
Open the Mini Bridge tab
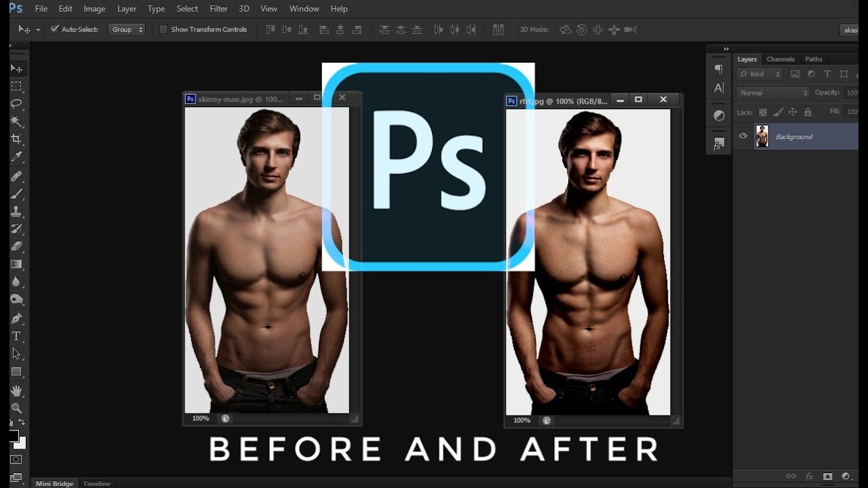coord(54,483)
